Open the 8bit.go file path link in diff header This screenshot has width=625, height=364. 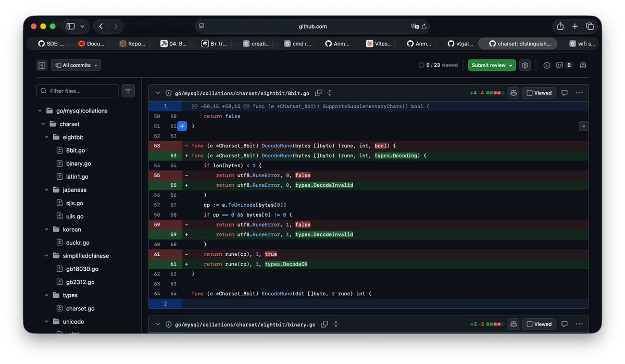(x=242, y=93)
